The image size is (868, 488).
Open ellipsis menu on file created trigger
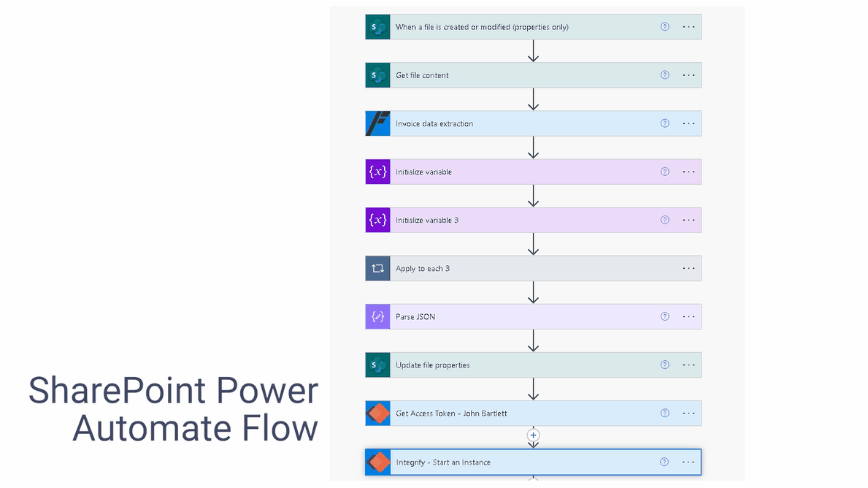click(x=688, y=26)
